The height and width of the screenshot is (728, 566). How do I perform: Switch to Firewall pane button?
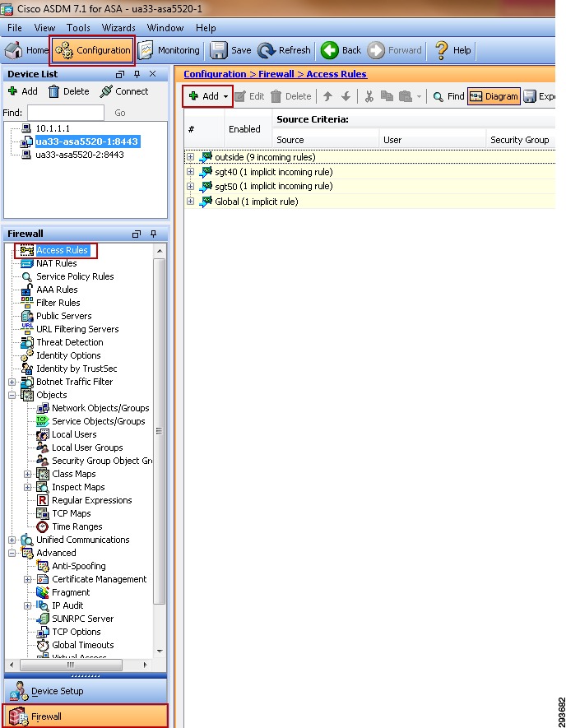(x=86, y=716)
